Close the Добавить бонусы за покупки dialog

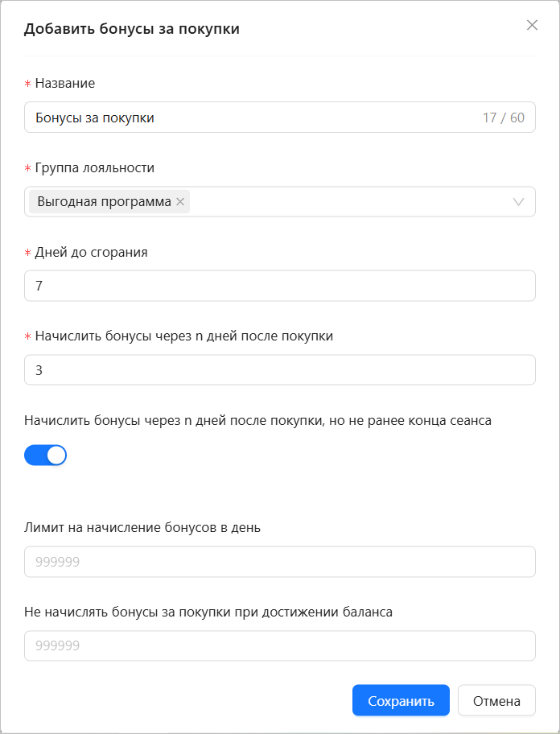point(532,25)
